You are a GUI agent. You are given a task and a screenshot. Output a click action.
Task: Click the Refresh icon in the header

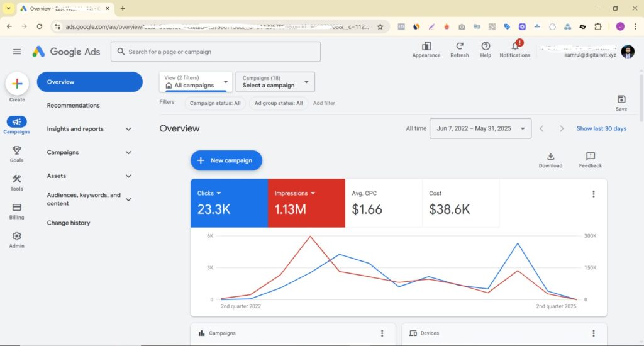point(460,50)
